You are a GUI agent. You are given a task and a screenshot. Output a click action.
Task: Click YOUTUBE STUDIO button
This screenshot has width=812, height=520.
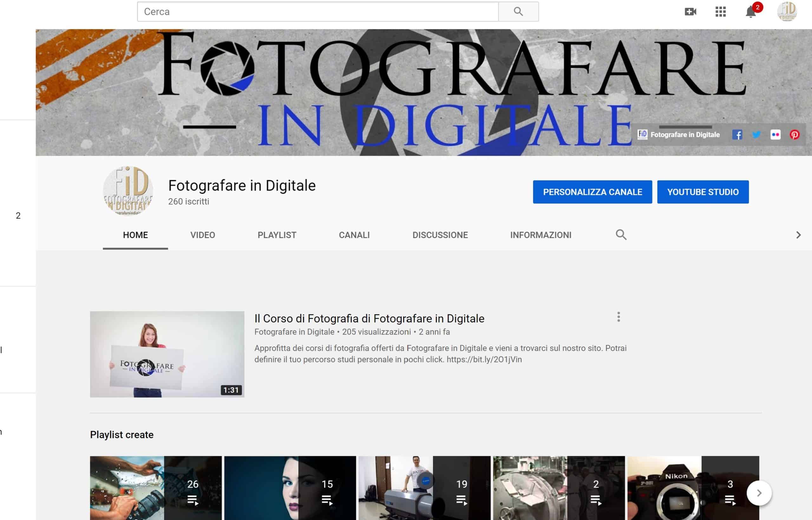[703, 192]
